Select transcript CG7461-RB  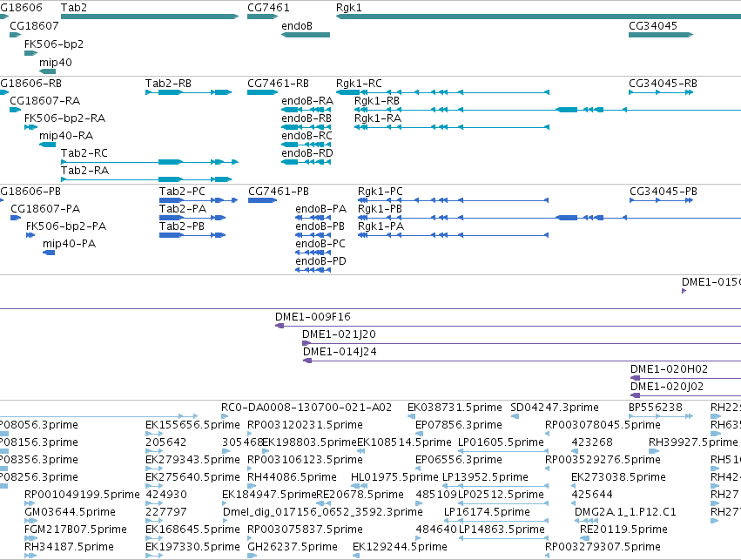tap(278, 84)
